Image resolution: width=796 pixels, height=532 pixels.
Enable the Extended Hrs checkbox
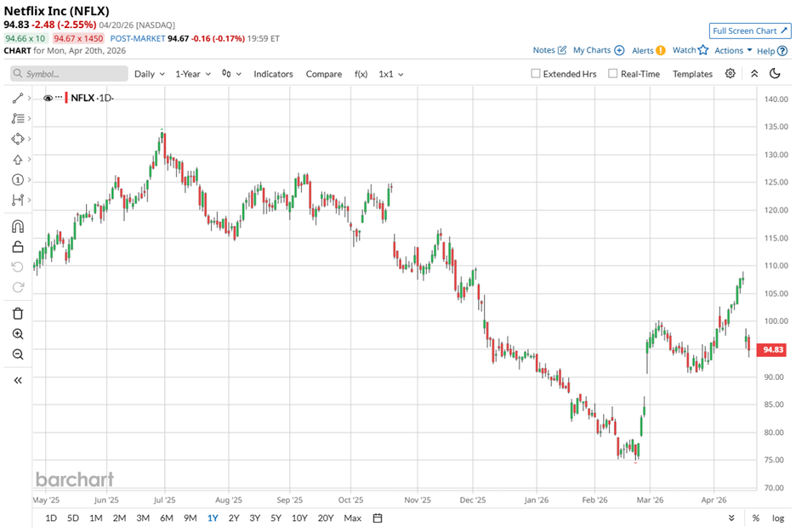tap(536, 74)
